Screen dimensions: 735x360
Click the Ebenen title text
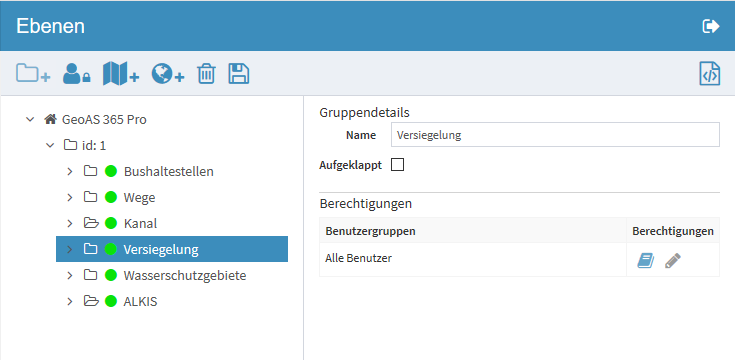point(50,26)
